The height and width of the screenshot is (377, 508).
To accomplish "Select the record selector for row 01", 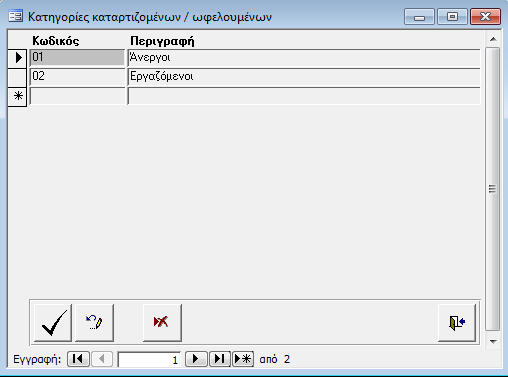I will [x=17, y=58].
